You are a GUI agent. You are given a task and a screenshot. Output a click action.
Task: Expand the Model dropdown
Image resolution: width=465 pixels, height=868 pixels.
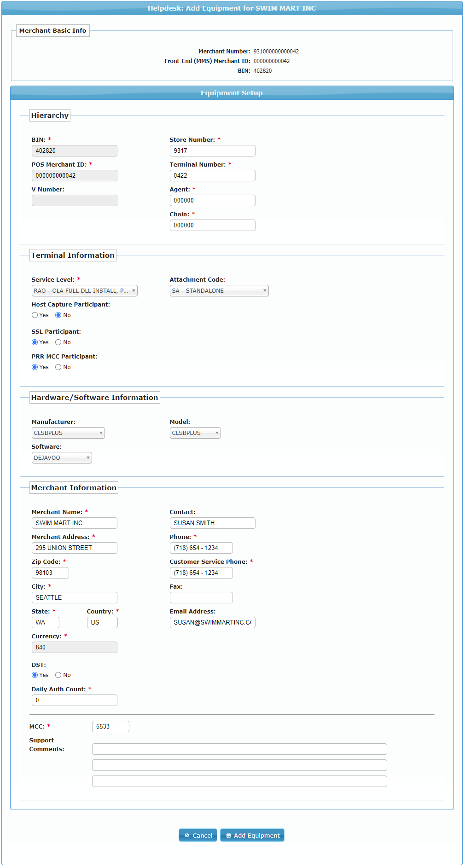[x=195, y=433]
